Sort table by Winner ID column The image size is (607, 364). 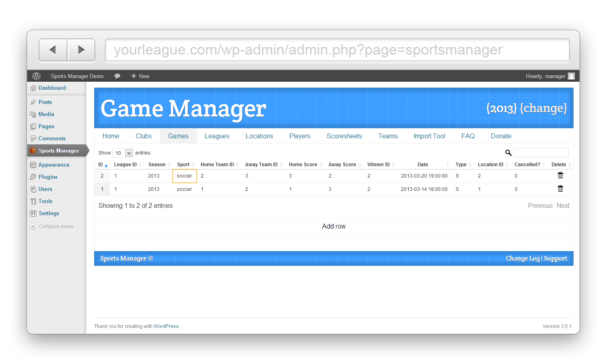[381, 165]
